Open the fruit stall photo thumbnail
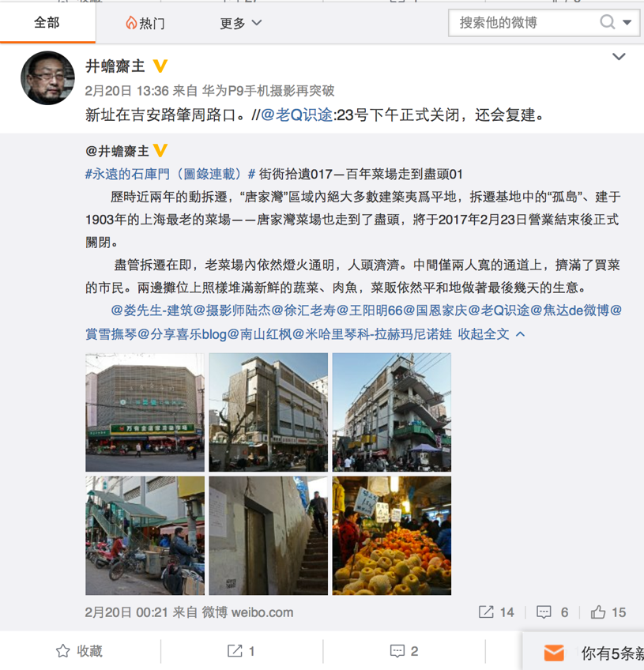 [x=392, y=536]
